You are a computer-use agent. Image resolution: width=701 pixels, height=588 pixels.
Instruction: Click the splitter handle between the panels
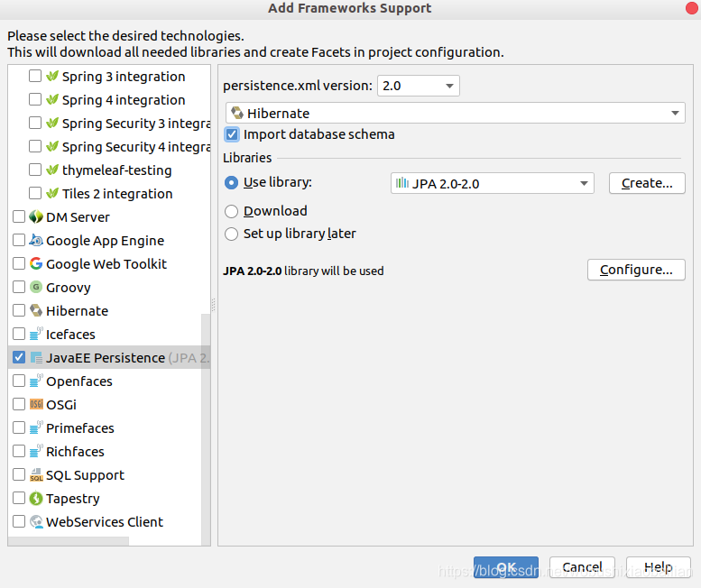pyautogui.click(x=214, y=305)
